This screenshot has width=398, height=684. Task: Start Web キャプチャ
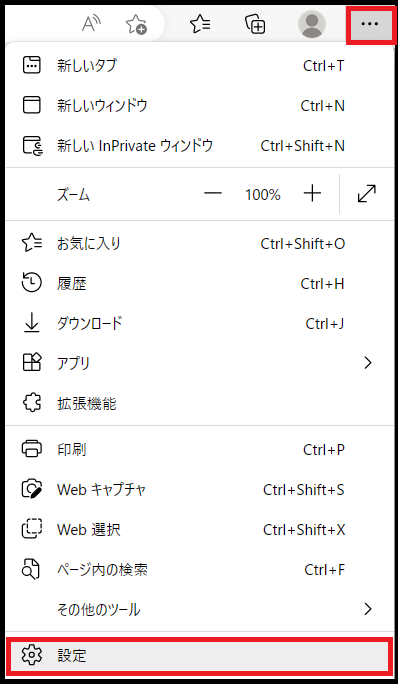pyautogui.click(x=199, y=489)
